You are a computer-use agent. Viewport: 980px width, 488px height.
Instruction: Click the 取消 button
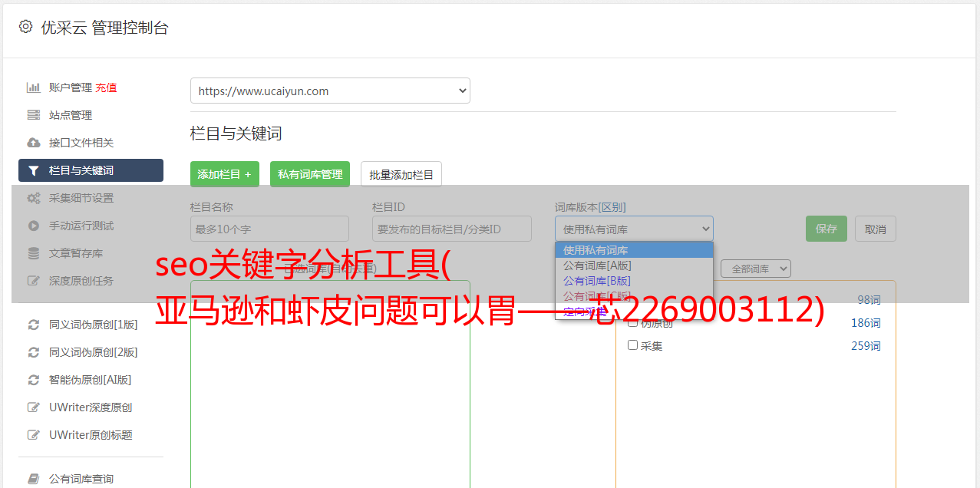[876, 229]
